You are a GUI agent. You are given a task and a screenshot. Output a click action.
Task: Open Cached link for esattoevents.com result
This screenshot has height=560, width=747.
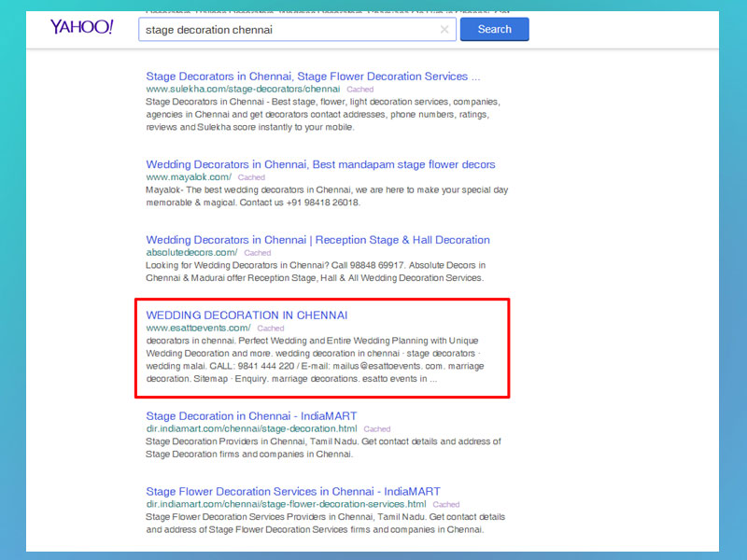coord(271,329)
